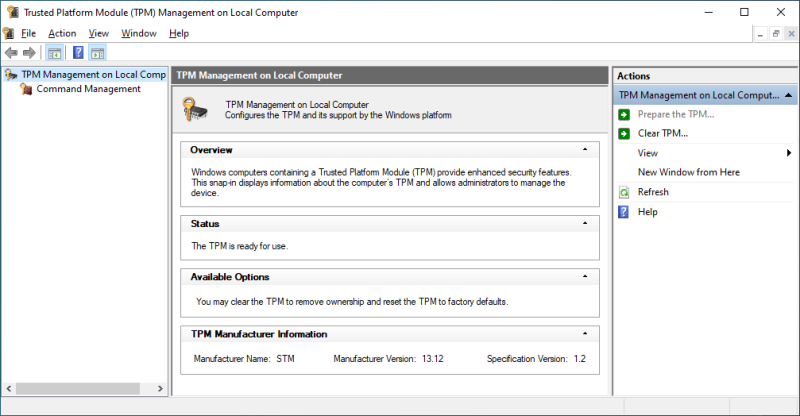The image size is (800, 416).
Task: Collapse the Available Options section
Action: (x=585, y=276)
